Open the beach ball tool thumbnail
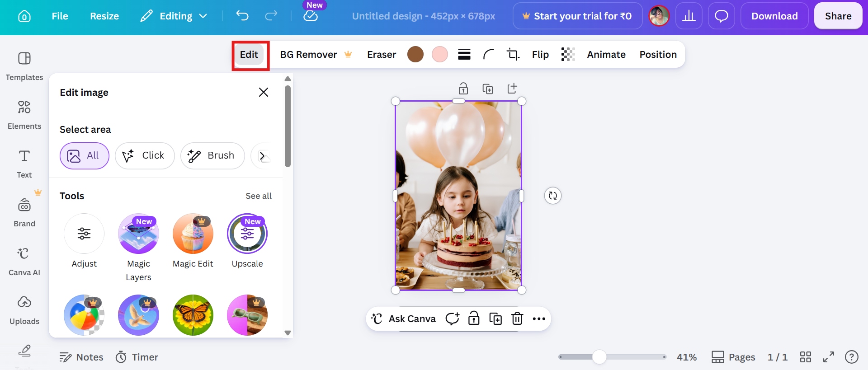This screenshot has width=868, height=370. [84, 315]
